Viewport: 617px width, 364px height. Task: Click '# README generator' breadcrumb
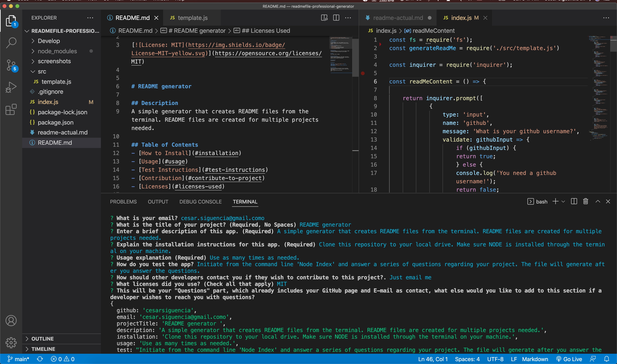point(193,31)
